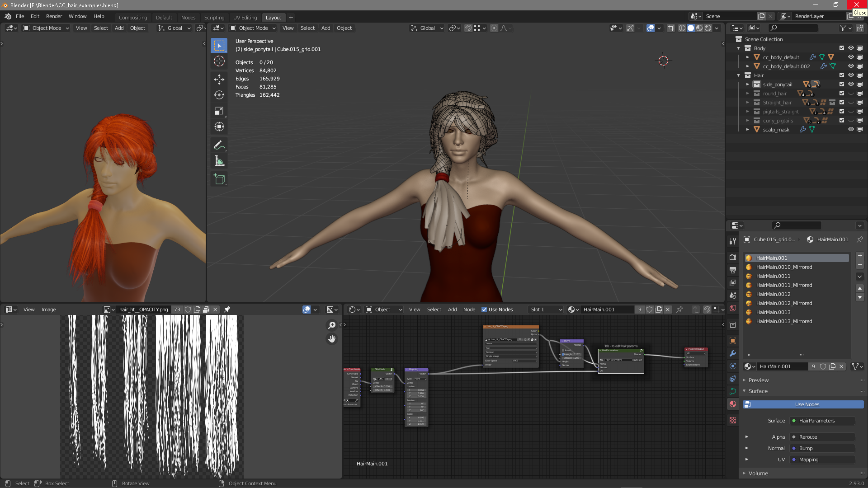Image resolution: width=868 pixels, height=488 pixels.
Task: Toggle Use Nodes checkbox in node editor
Action: [x=484, y=310]
